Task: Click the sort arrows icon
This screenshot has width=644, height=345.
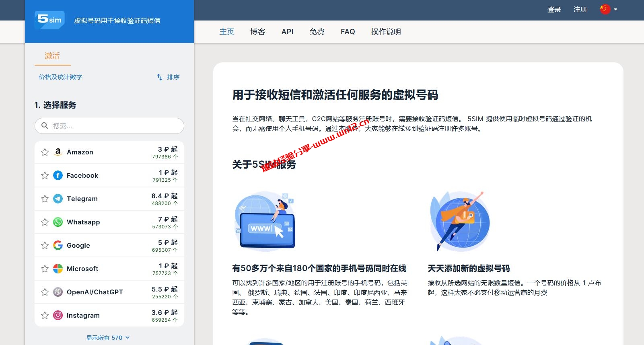Action: (160, 77)
